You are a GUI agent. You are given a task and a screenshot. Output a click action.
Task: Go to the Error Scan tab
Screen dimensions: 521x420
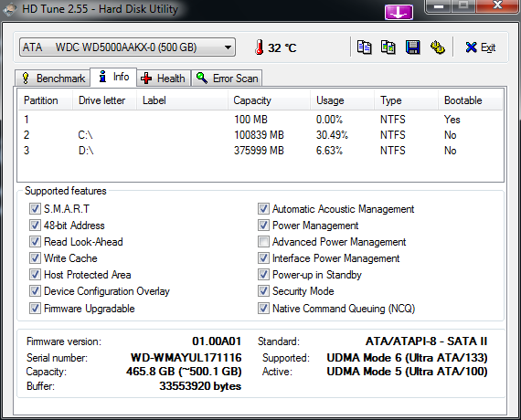pos(227,79)
